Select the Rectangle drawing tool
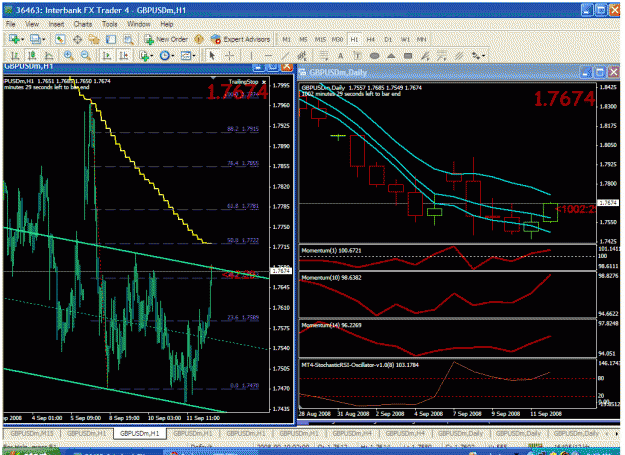Image resolution: width=625 pixels, height=455 pixels. coord(408,56)
